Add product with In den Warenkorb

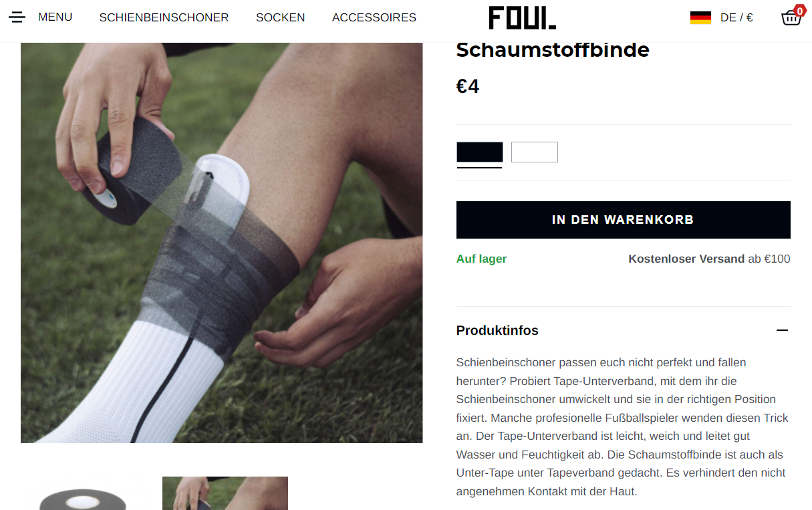pyautogui.click(x=624, y=220)
